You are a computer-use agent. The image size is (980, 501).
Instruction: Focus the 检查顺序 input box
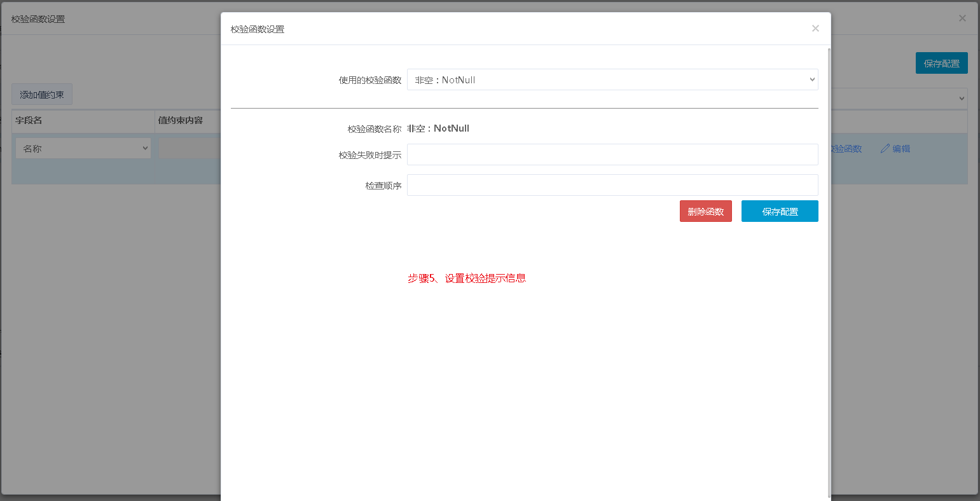[612, 185]
